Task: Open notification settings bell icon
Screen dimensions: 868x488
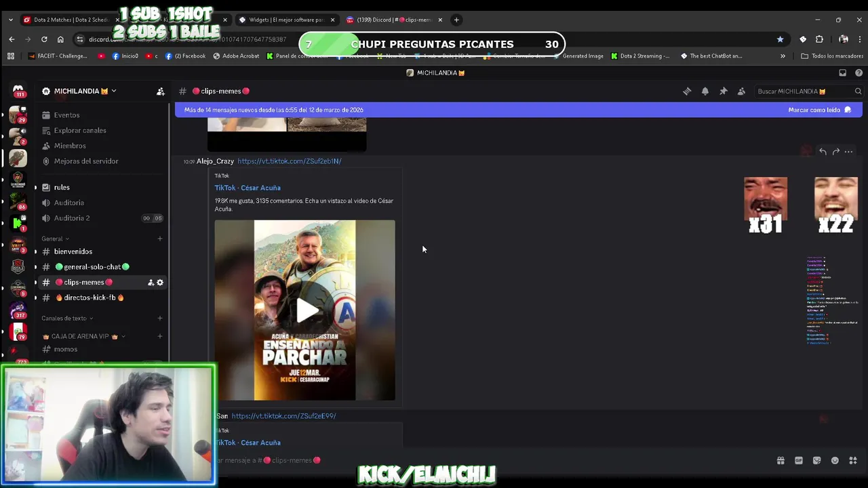Action: tap(705, 91)
